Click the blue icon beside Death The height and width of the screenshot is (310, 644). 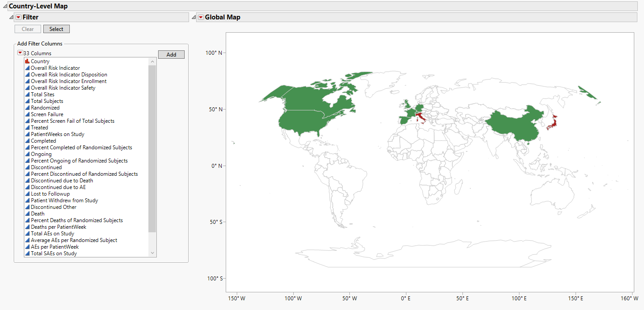[x=27, y=214]
